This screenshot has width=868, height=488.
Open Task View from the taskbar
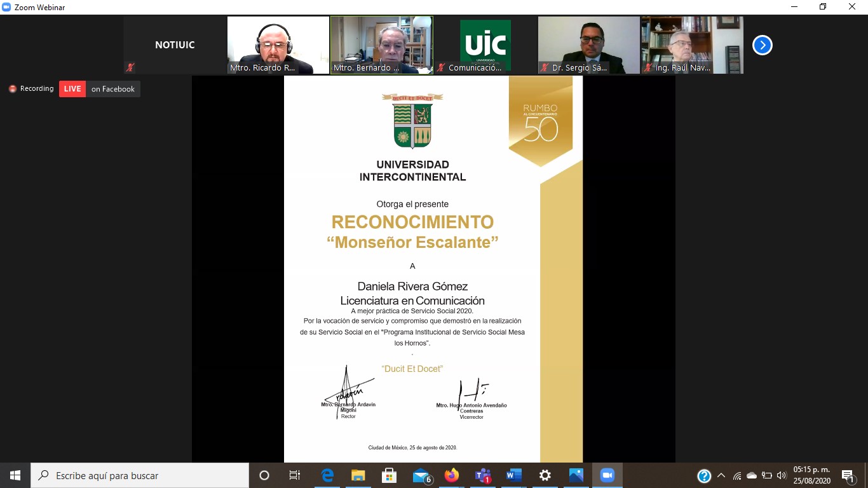pos(295,475)
